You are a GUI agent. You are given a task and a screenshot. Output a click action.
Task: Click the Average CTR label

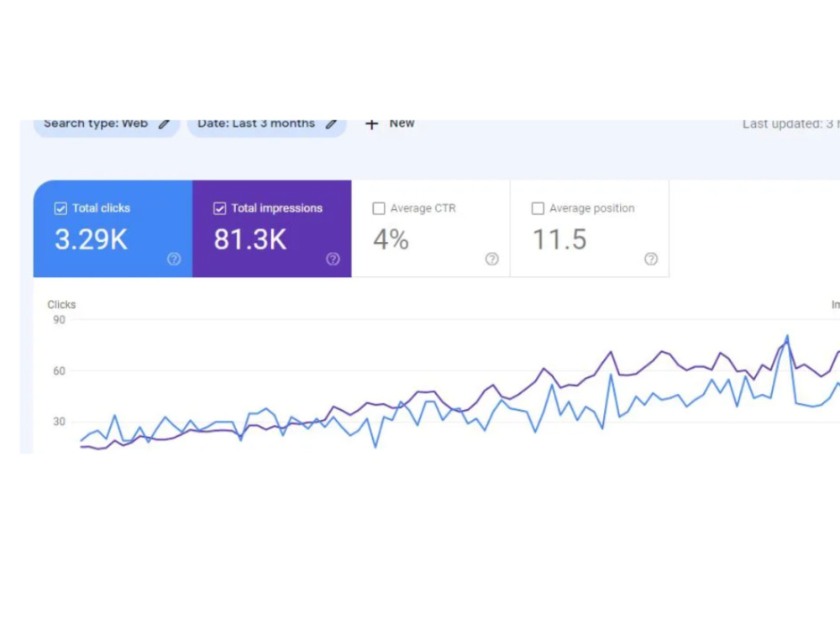coord(423,208)
